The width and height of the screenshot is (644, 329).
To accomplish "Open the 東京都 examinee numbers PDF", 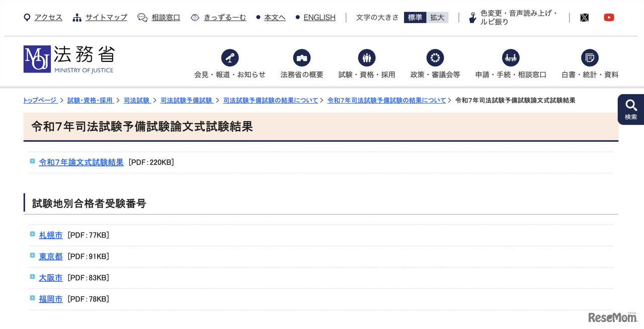I will (x=50, y=256).
